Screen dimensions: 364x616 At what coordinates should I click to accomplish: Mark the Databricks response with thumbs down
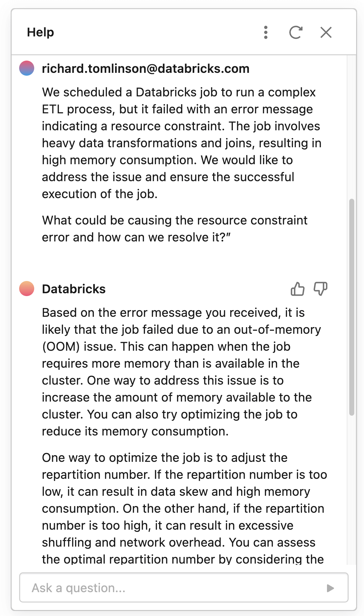(320, 289)
